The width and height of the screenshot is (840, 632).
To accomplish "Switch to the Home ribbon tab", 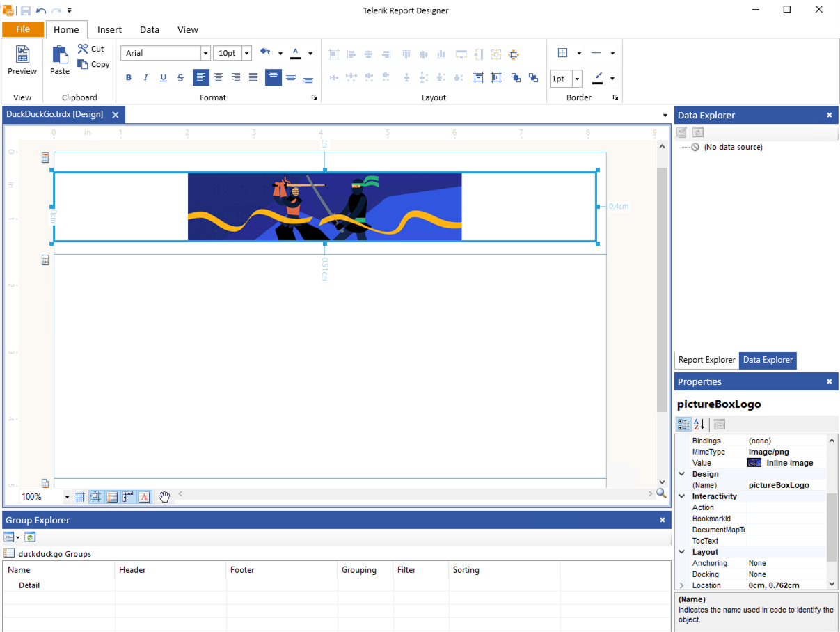I will (x=67, y=30).
